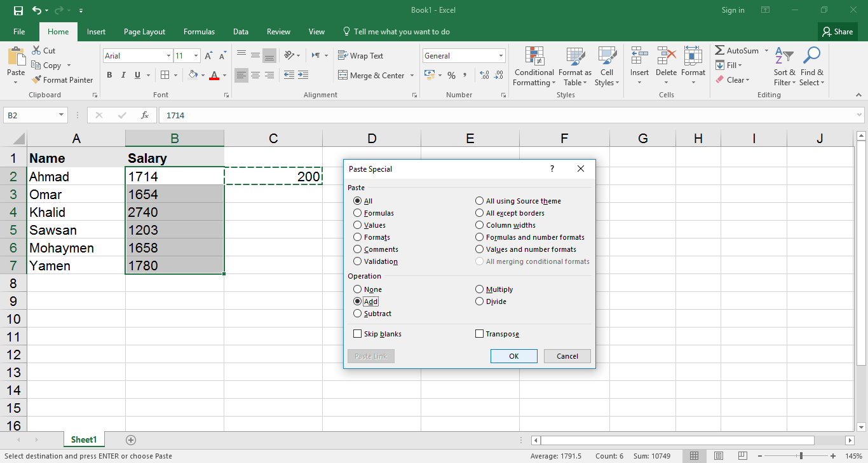
Task: Add a new sheet with the plus icon
Action: coord(131,440)
